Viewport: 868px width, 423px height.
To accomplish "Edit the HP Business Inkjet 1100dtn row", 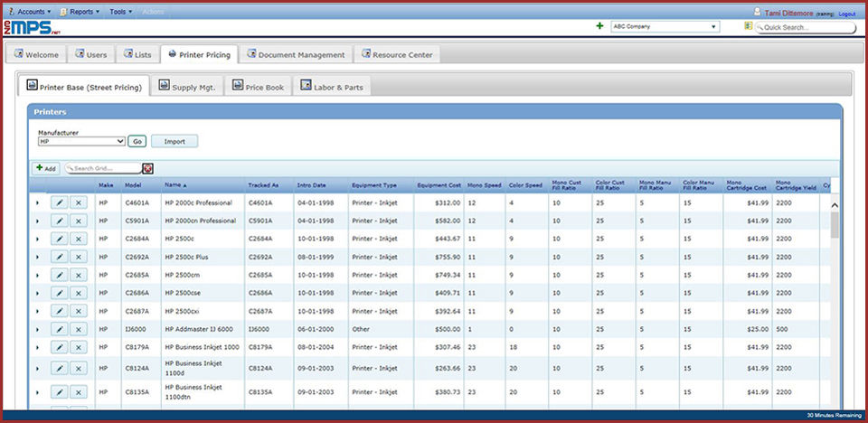I will pos(60,392).
